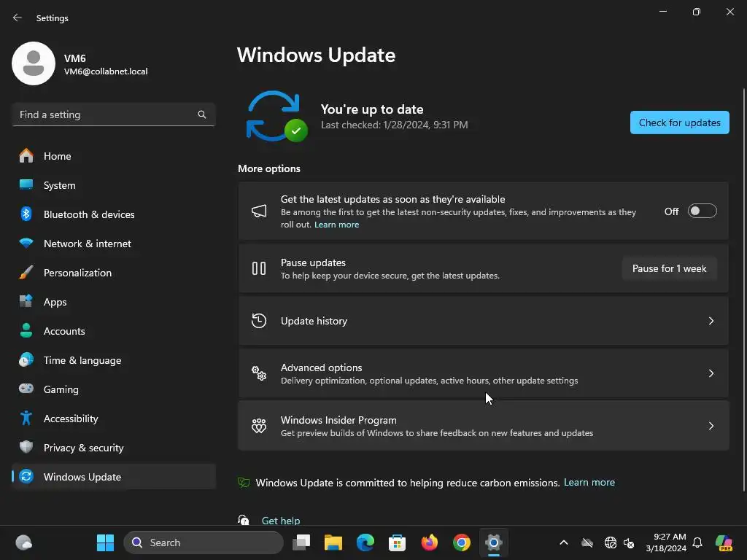Open Learn more link about latest updates
747x560 pixels.
[336, 225]
